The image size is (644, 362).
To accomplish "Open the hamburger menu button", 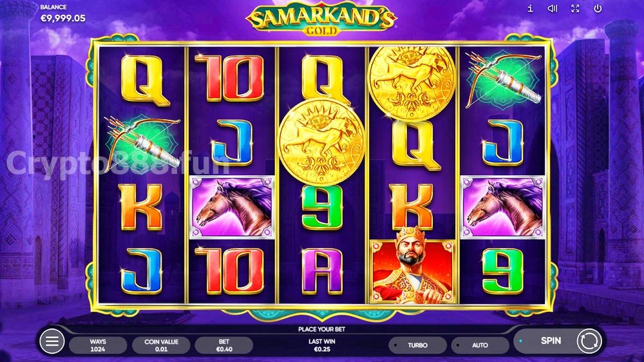I will coord(52,341).
